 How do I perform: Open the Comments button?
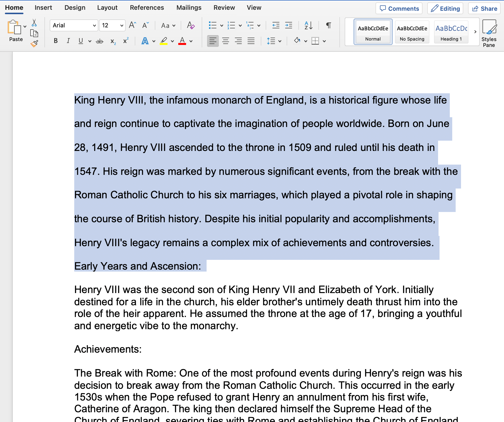coord(399,9)
